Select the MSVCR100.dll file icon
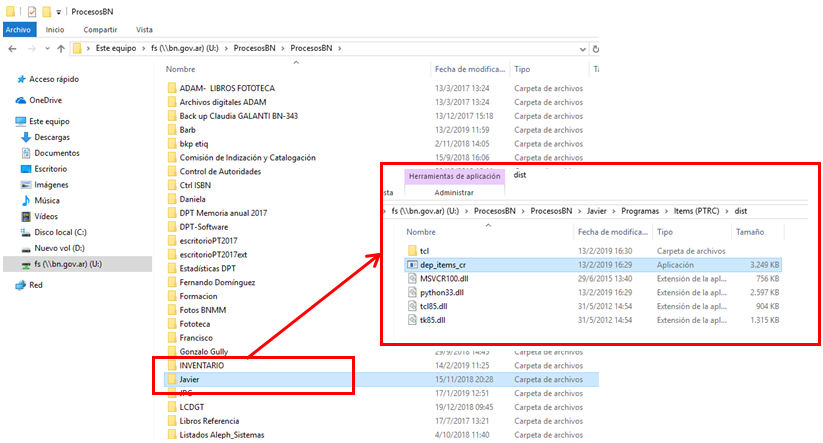This screenshot has height=443, width=823. click(x=413, y=279)
